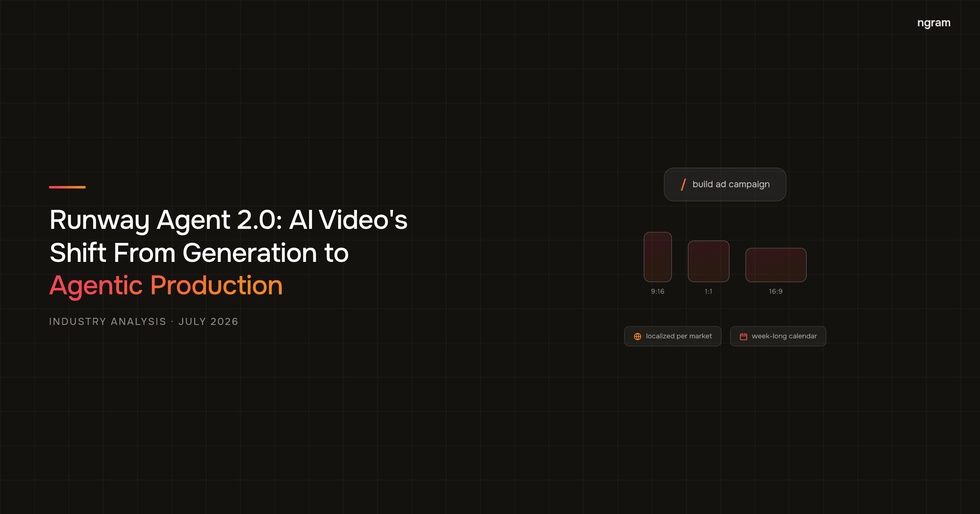Click the slash icon in command box

(x=683, y=184)
